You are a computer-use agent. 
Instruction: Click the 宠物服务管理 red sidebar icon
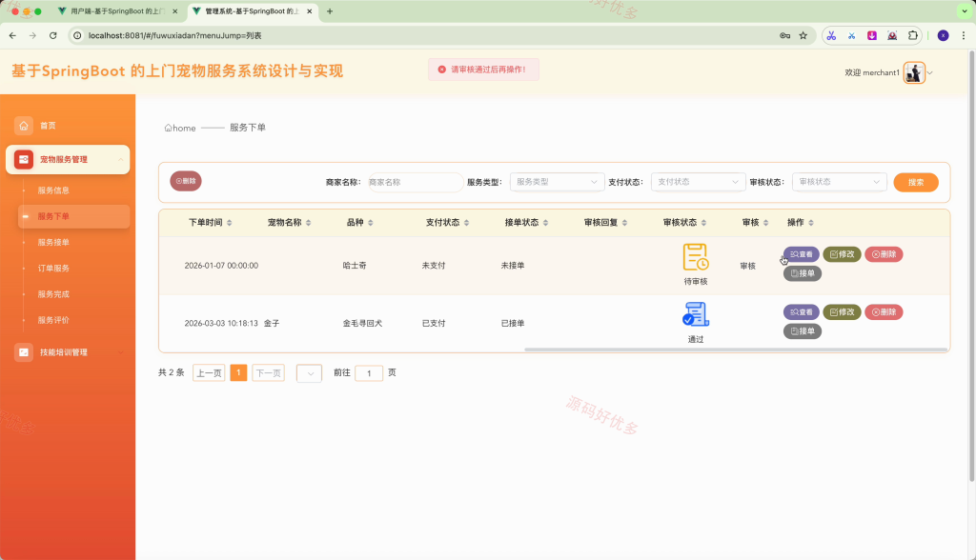(x=24, y=159)
